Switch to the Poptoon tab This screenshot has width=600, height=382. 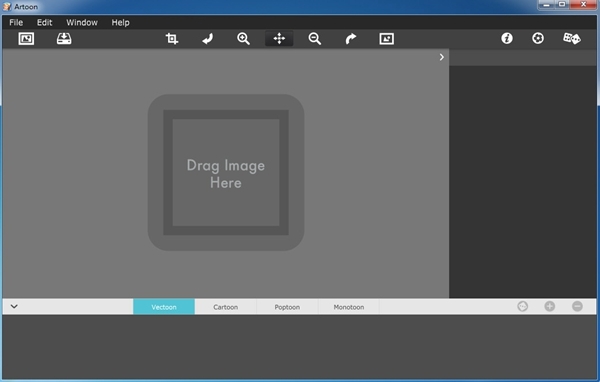point(287,307)
